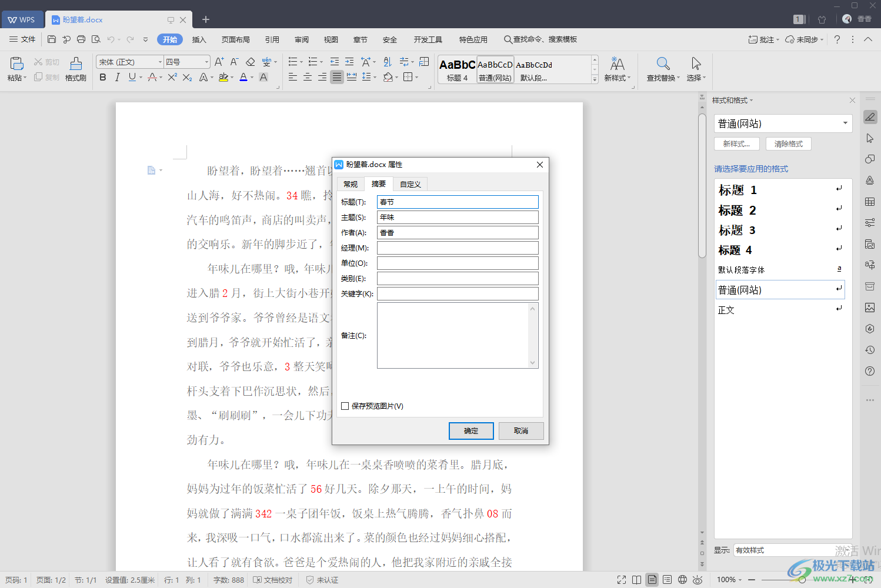The height and width of the screenshot is (588, 881).
Task: Click the Keywords field in properties dialog
Action: pos(458,293)
